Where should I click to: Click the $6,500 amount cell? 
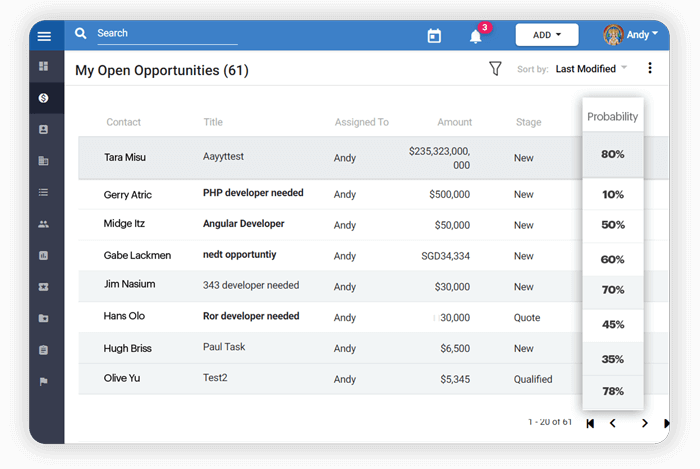tap(455, 349)
